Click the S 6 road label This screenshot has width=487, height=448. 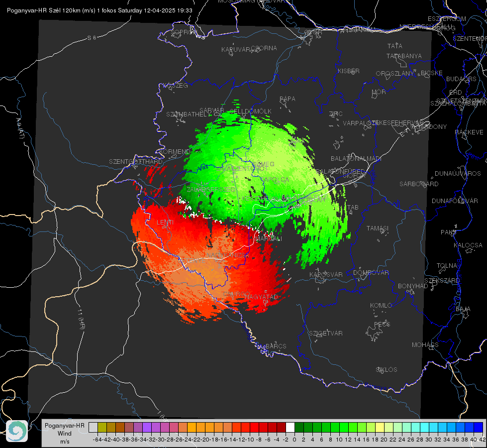[92, 38]
